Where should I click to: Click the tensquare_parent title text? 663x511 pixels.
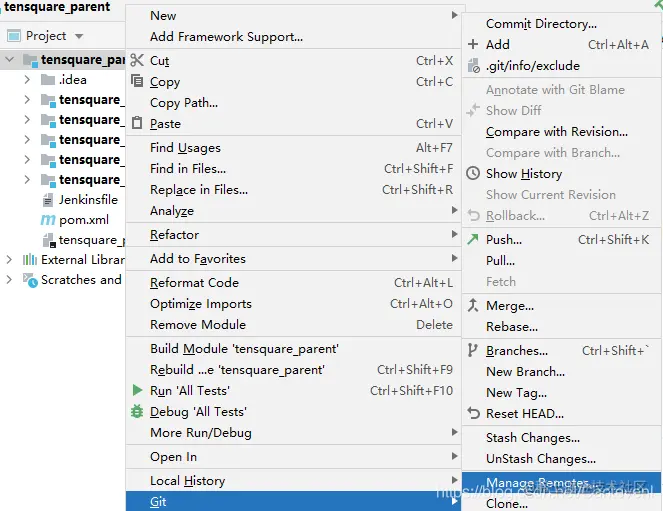(57, 7)
